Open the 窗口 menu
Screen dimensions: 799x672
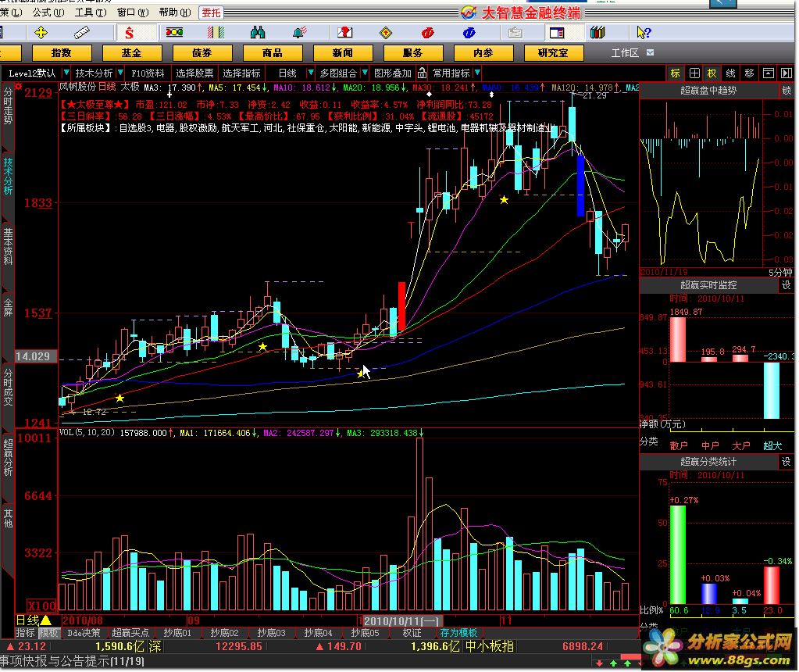click(x=133, y=13)
